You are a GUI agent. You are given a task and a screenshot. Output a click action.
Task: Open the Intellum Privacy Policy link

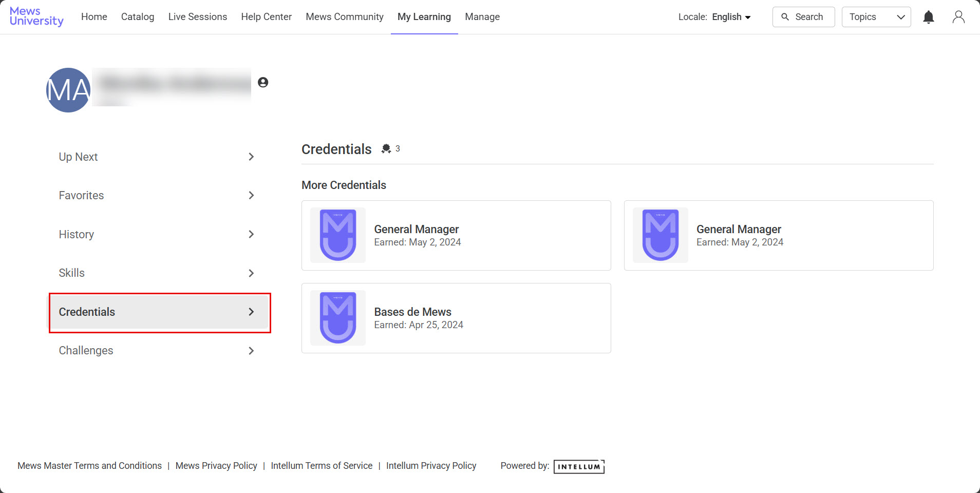click(431, 466)
